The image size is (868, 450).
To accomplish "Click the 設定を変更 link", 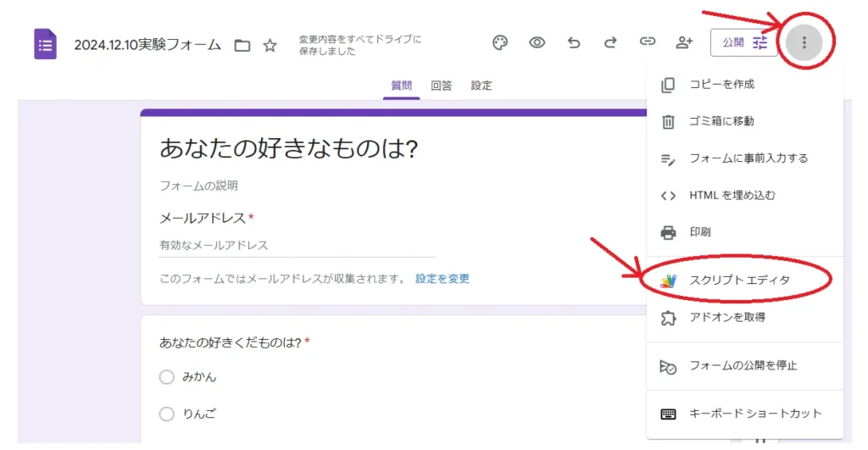I will click(442, 279).
